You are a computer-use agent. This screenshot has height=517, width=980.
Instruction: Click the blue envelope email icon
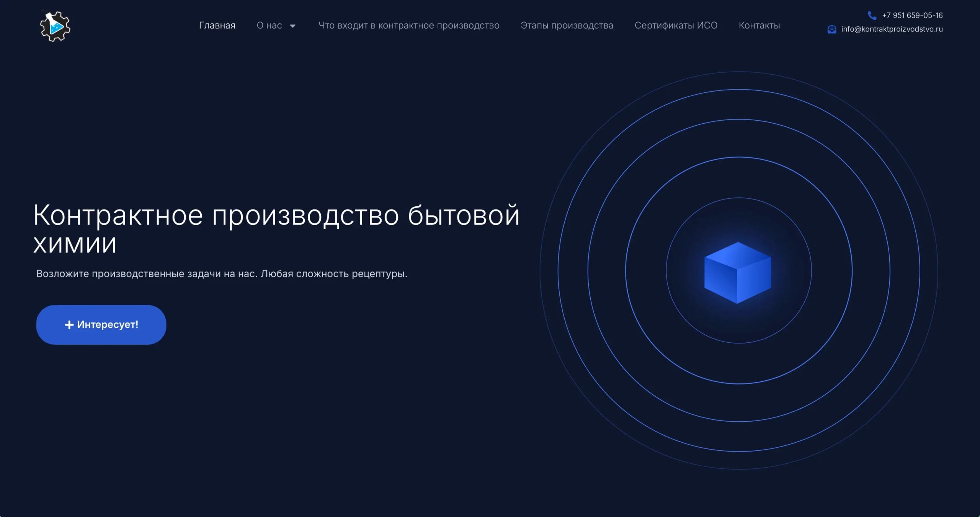pyautogui.click(x=831, y=29)
